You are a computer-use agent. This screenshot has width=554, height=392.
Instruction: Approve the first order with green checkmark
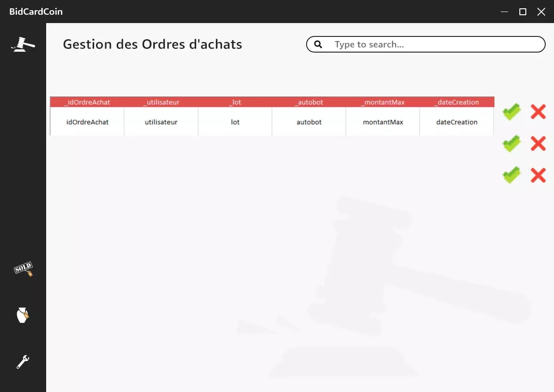[512, 112]
